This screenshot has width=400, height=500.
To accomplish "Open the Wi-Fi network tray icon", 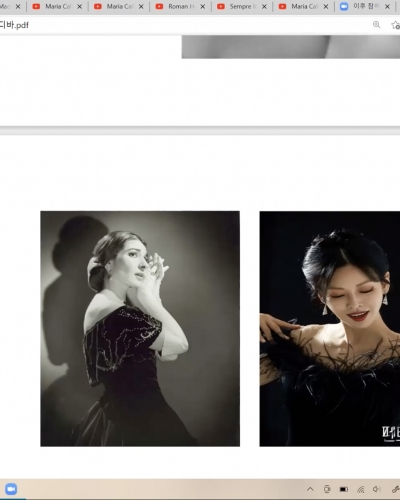I will click(360, 489).
